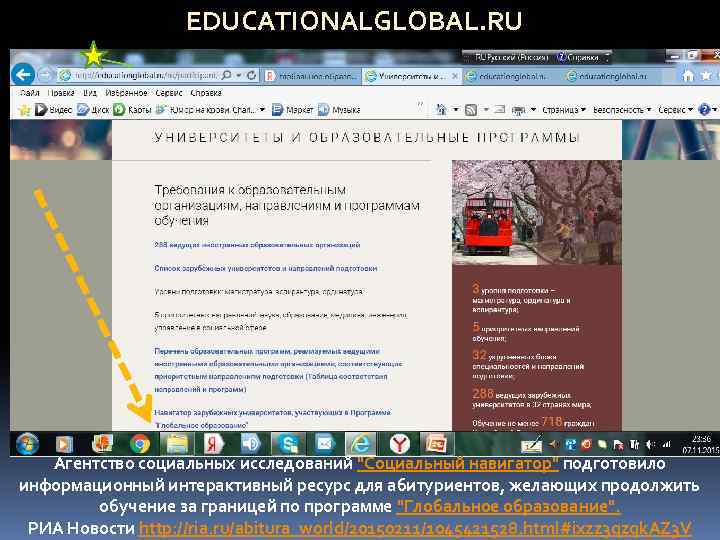Open the Yandex Я taskbar icon

(214, 444)
